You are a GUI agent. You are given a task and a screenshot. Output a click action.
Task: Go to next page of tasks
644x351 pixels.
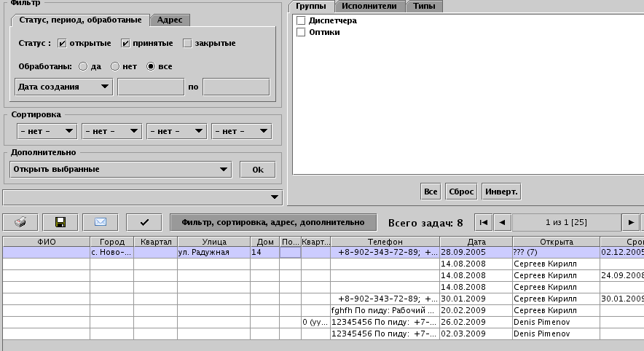coord(630,222)
